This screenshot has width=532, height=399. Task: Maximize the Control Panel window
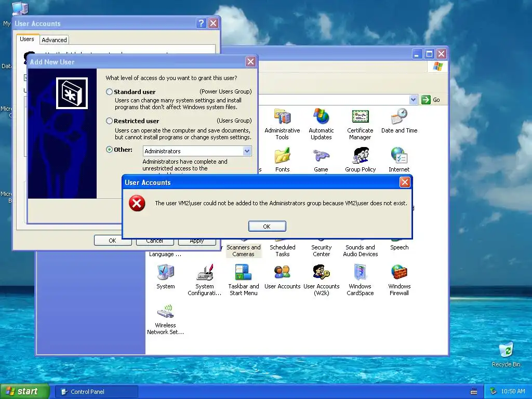tap(429, 54)
